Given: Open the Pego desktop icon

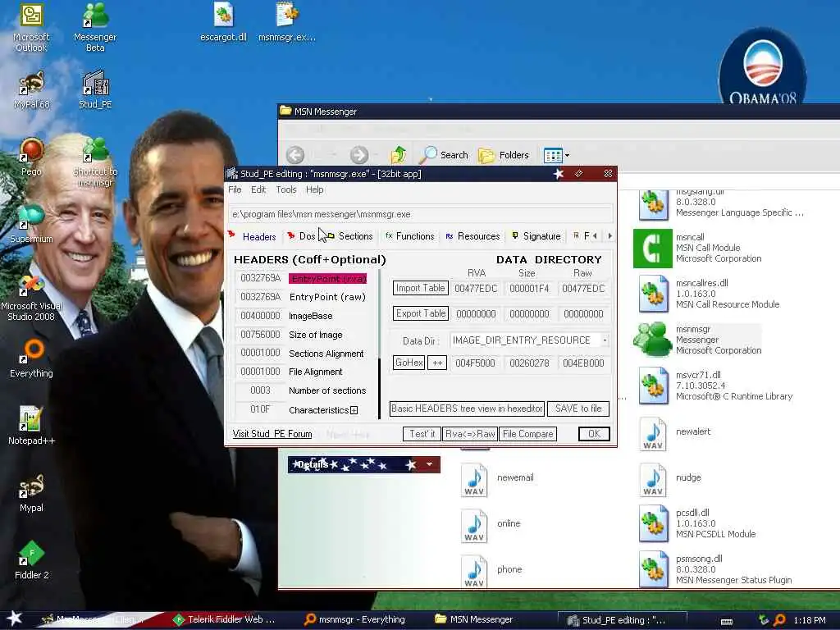Looking at the screenshot, I should [x=31, y=157].
